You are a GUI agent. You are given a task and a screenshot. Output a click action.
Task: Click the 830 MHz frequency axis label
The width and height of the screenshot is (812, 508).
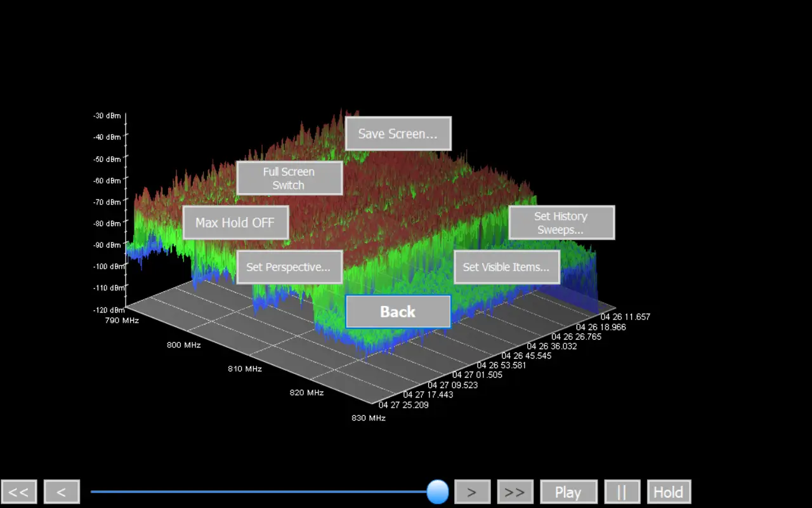tap(369, 418)
